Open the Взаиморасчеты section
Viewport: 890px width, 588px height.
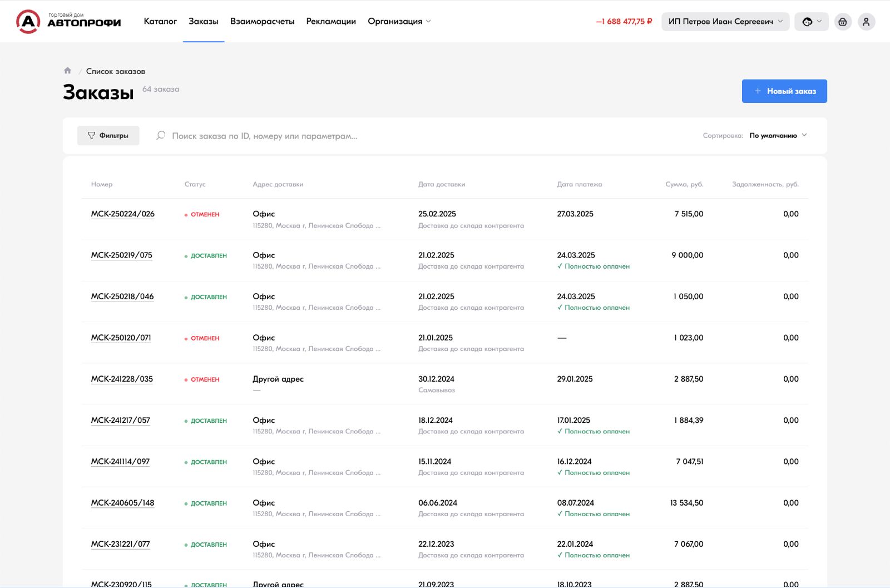click(262, 22)
